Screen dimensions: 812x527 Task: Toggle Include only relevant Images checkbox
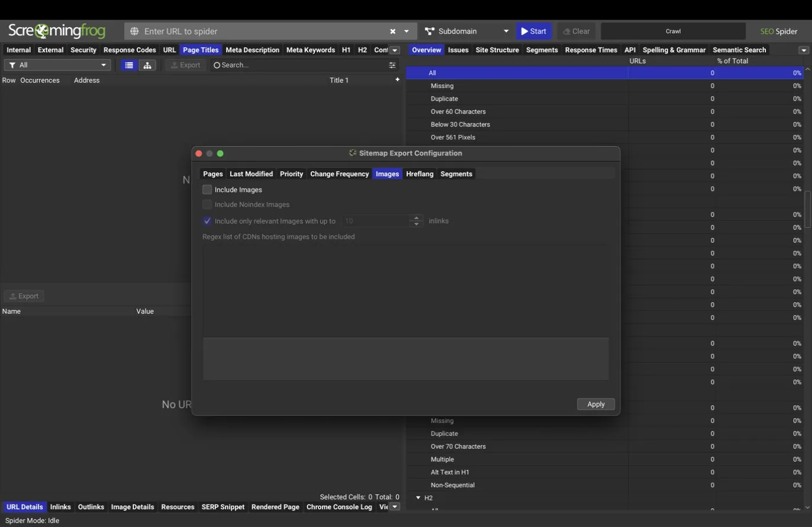[x=207, y=221]
